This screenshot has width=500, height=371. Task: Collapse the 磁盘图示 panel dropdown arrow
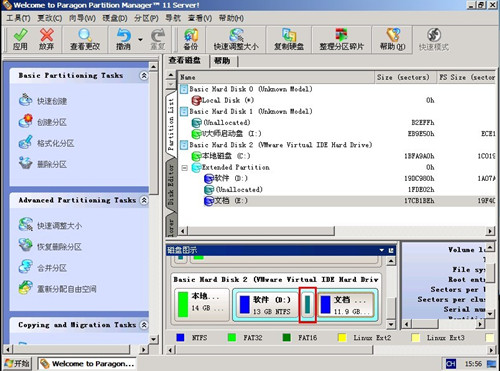(382, 250)
